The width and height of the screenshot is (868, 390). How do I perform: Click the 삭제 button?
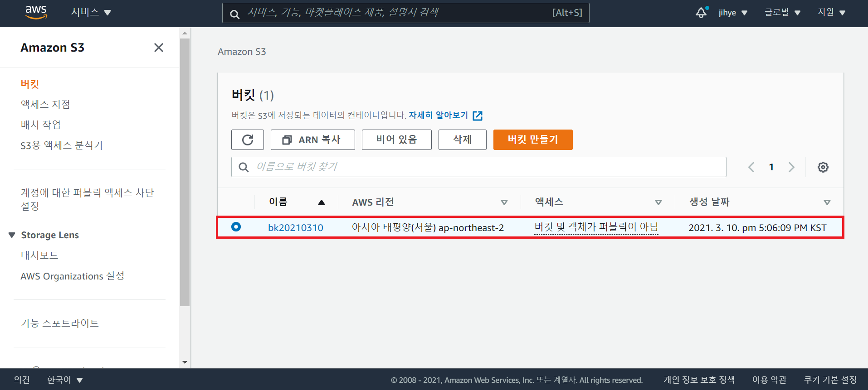463,140
